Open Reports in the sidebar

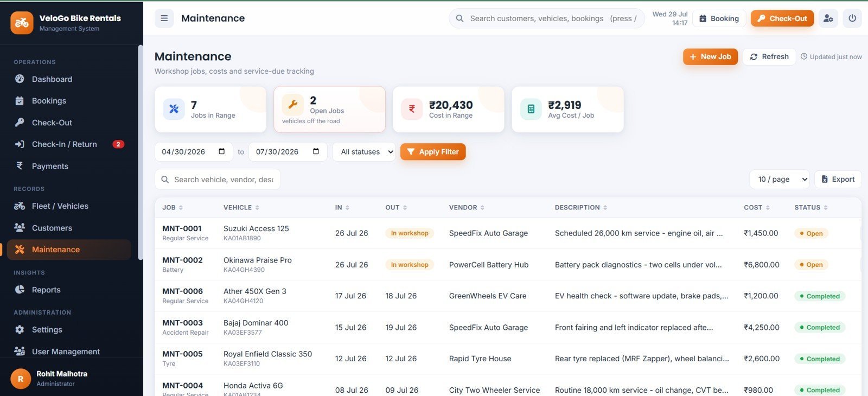[69, 290]
